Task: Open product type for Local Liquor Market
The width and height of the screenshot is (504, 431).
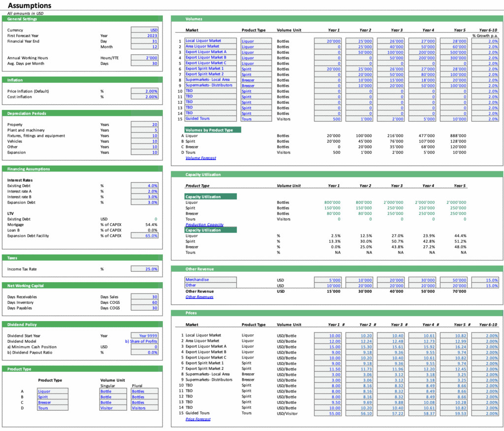Action: [256, 41]
